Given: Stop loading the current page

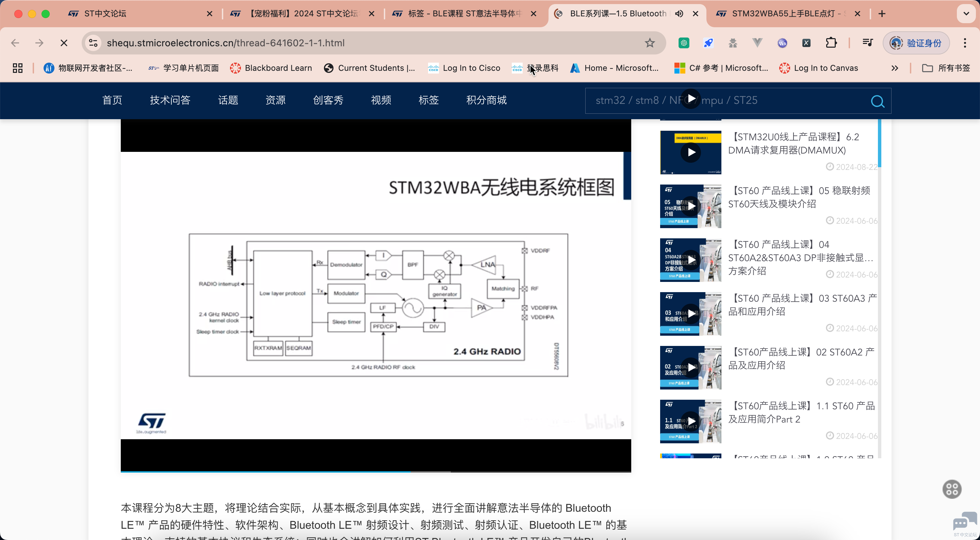Looking at the screenshot, I should coord(64,43).
